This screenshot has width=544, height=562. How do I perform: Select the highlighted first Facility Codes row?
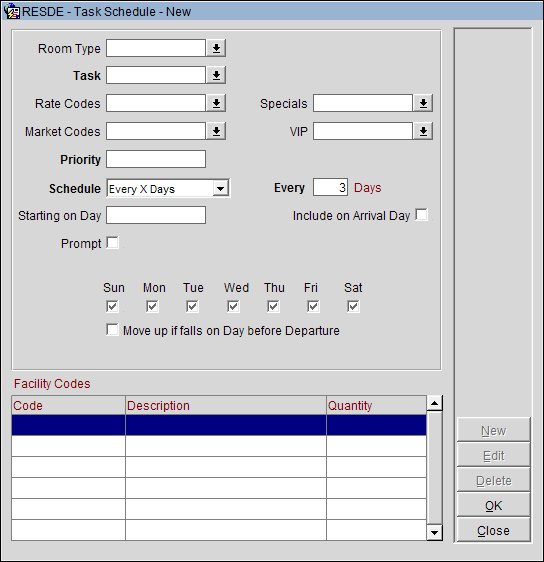click(219, 425)
